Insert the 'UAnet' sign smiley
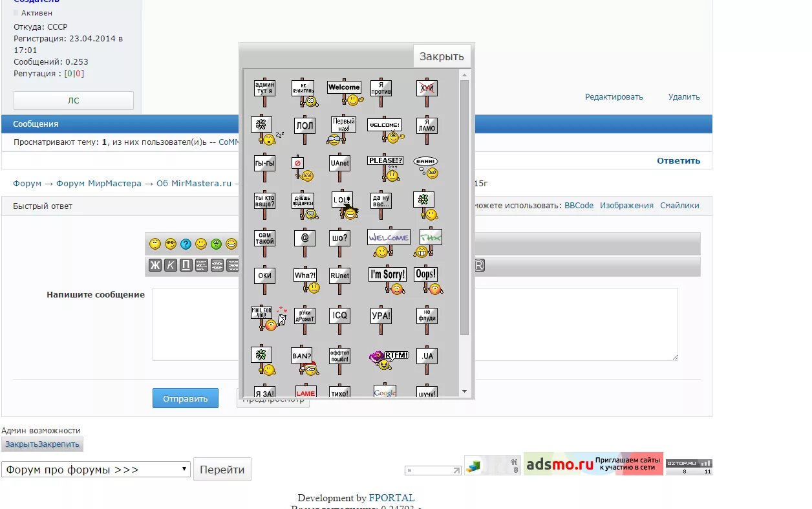812x509 pixels. [339, 168]
